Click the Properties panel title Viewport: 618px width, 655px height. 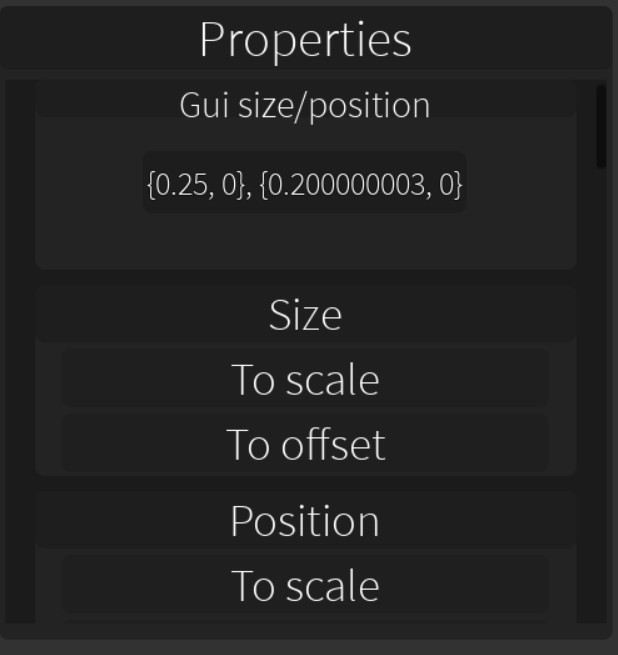point(305,40)
